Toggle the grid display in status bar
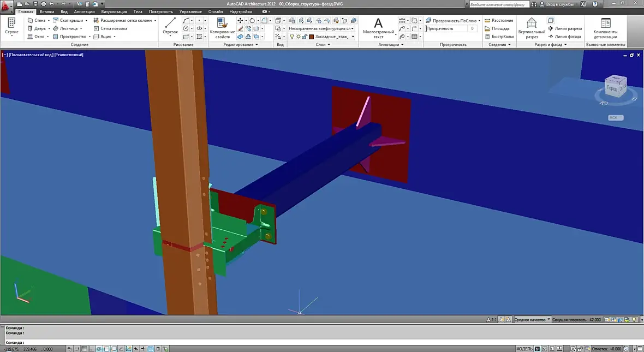 [x=84, y=349]
